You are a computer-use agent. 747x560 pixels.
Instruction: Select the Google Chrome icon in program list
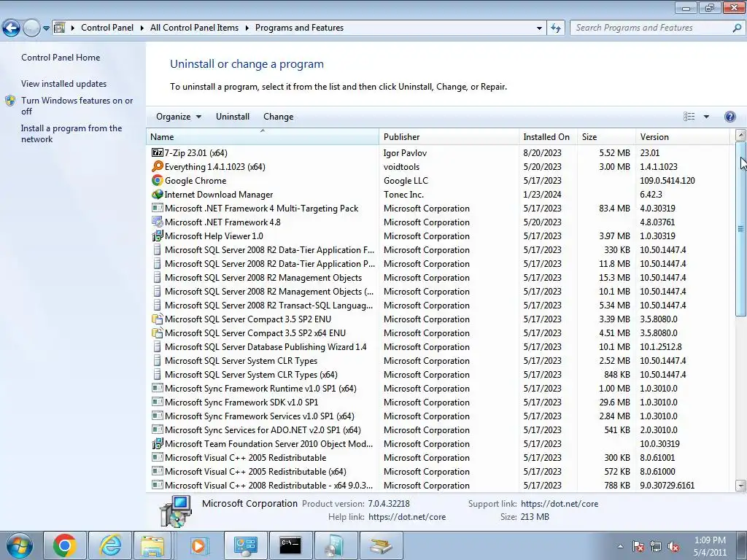click(158, 181)
